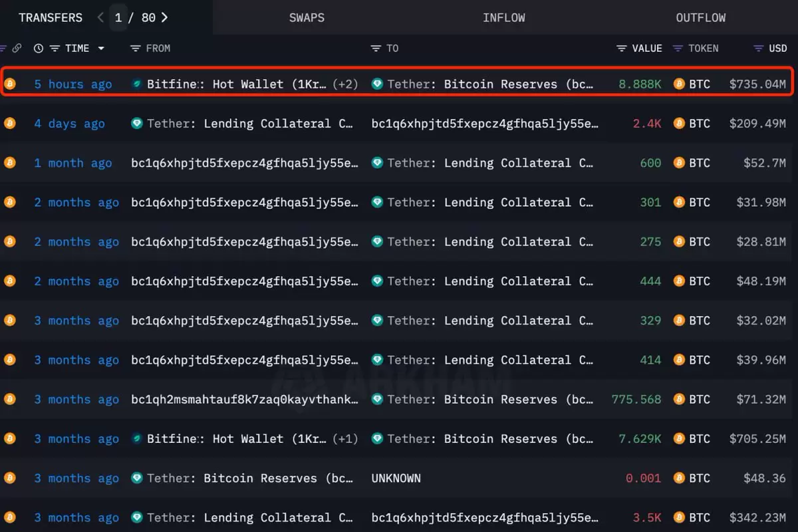Open the UNKNOWN recipient address
This screenshot has width=798, height=532.
[x=396, y=478]
